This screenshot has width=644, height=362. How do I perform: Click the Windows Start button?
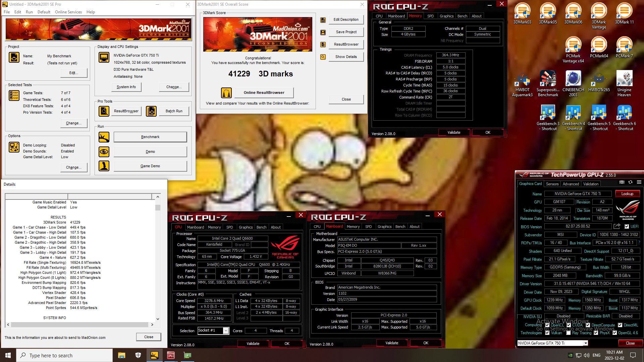tap(8, 355)
